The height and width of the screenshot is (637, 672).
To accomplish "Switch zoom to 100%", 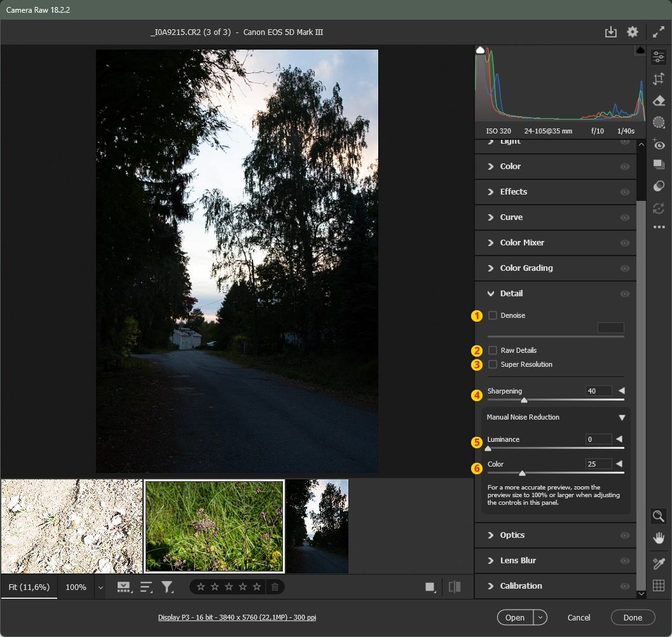I will (x=76, y=587).
